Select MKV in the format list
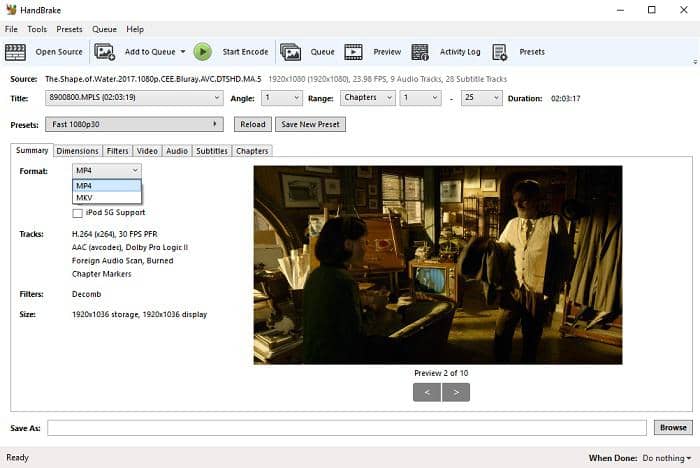 click(107, 197)
